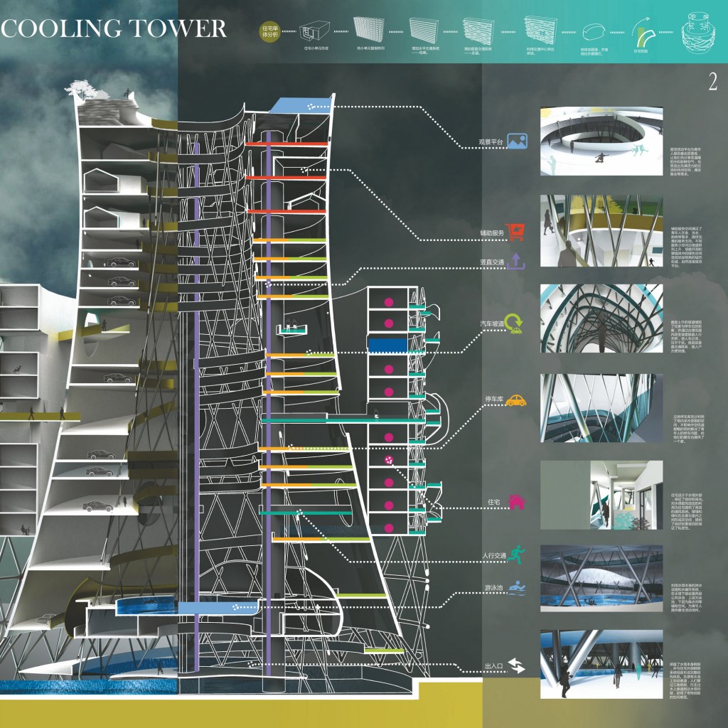Click the red shopping cart icon

coord(517,232)
